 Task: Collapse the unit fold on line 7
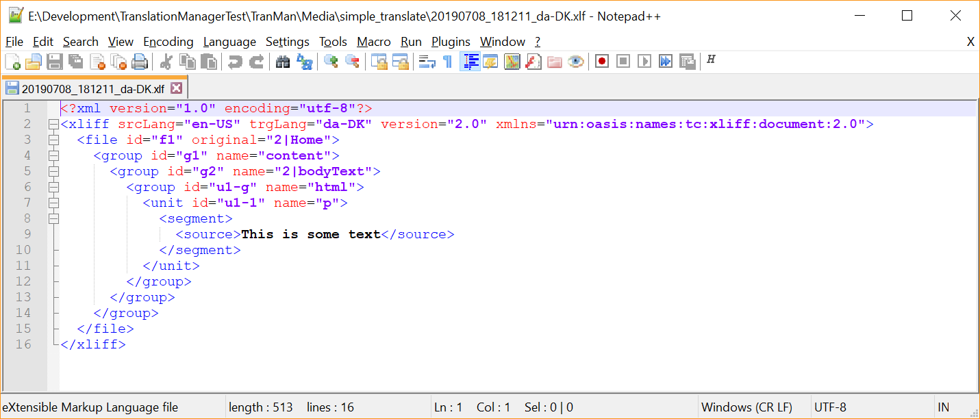click(x=53, y=203)
